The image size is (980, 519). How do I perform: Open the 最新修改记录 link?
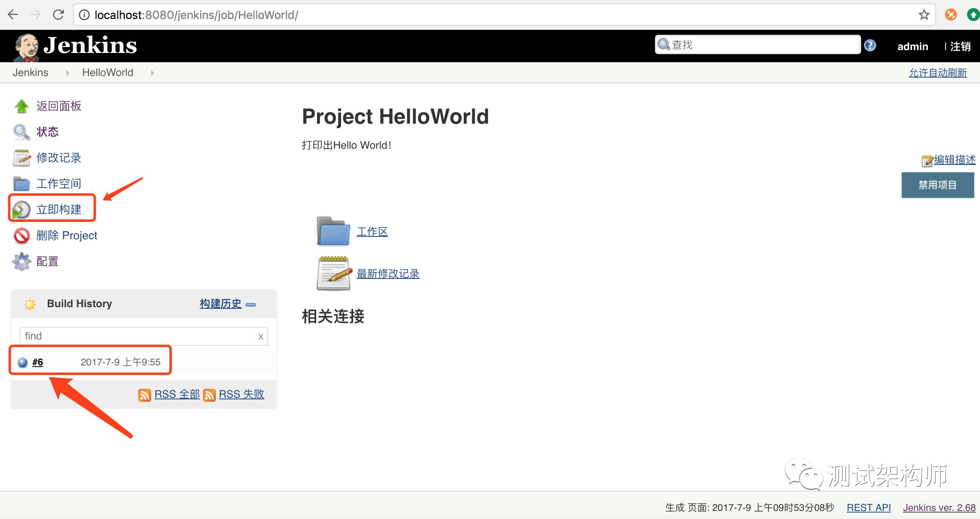(x=388, y=274)
